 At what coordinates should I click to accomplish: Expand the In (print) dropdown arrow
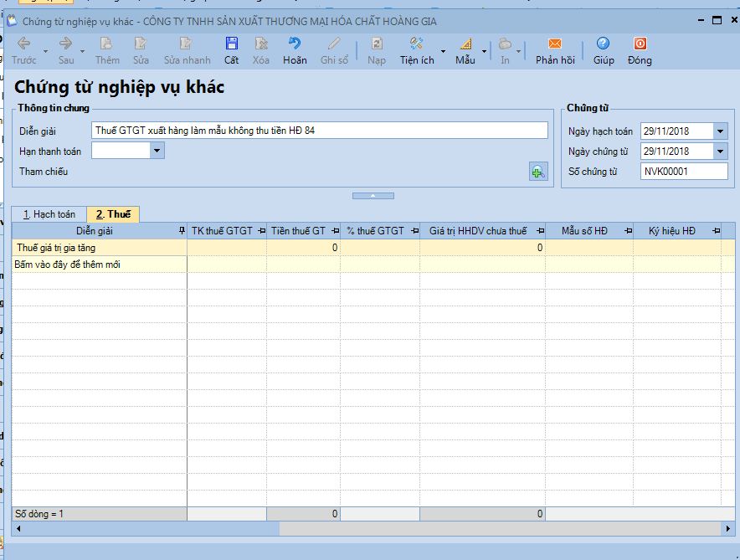(x=518, y=51)
